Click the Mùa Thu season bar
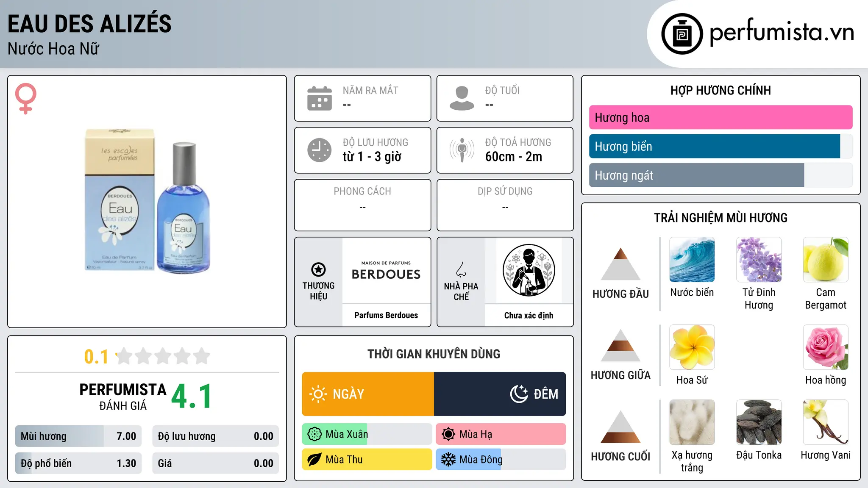The width and height of the screenshot is (868, 488). point(367,460)
